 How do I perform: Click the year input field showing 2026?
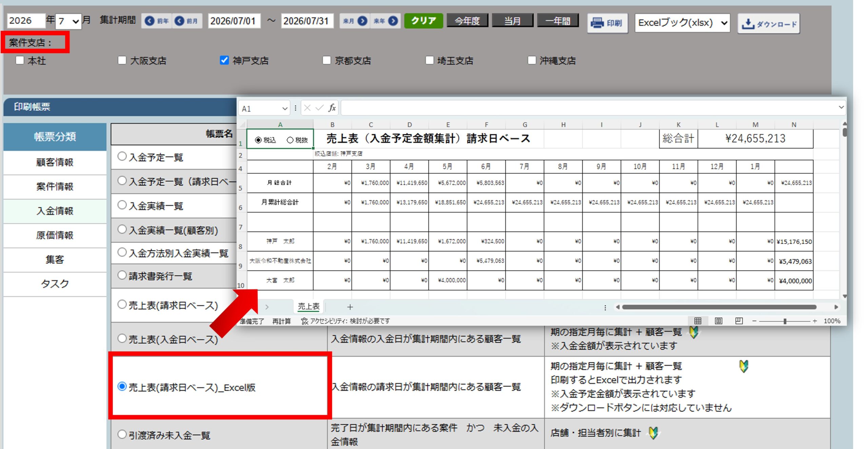point(26,21)
